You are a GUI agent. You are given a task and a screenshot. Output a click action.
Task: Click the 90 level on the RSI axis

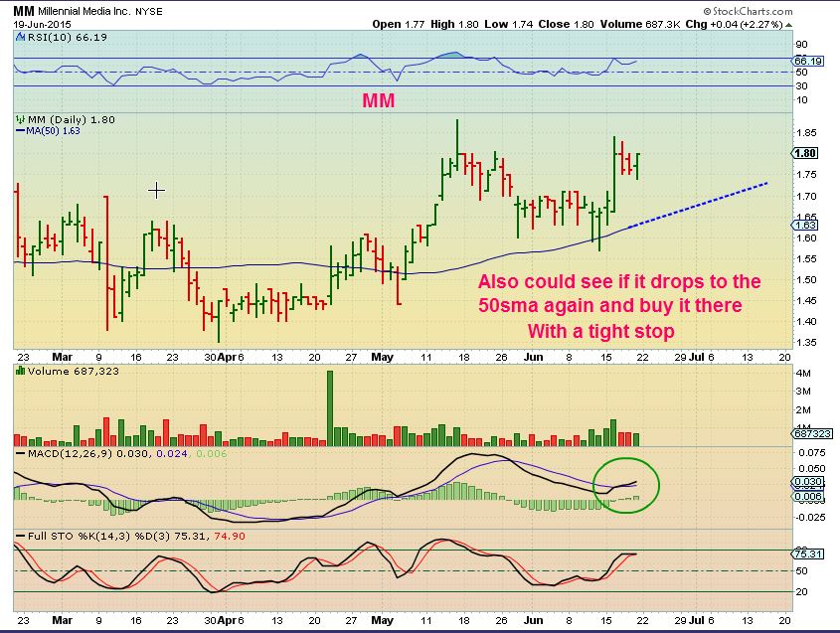pos(802,45)
